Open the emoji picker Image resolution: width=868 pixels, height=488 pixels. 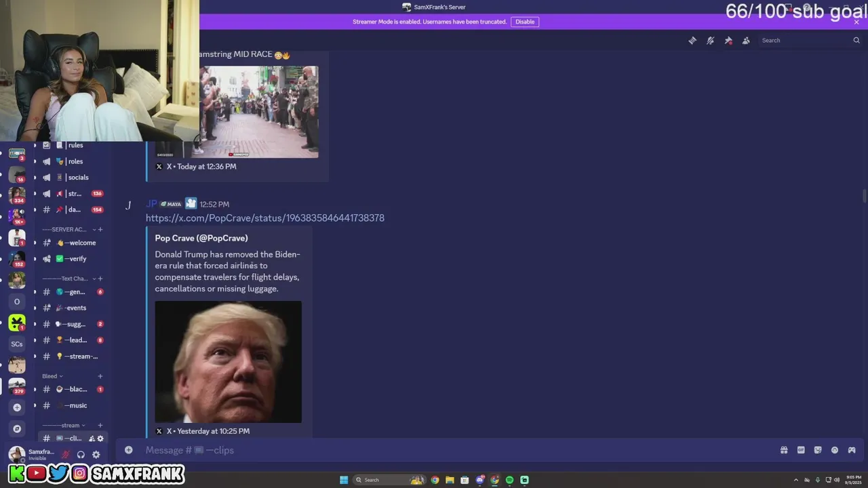(835, 450)
